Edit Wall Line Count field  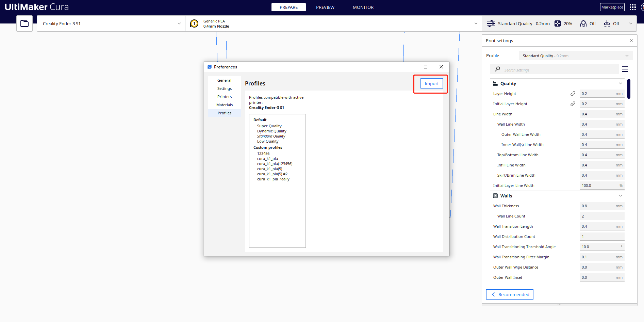click(x=602, y=216)
